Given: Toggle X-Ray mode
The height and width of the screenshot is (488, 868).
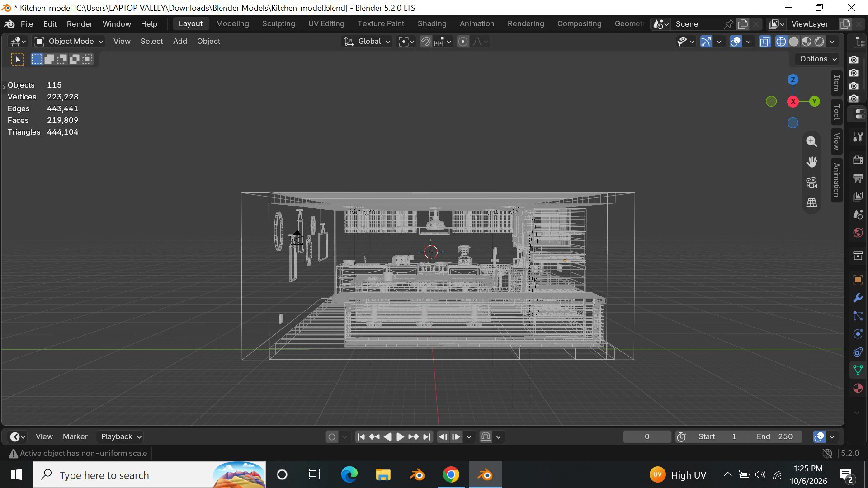Looking at the screenshot, I should coord(764,42).
